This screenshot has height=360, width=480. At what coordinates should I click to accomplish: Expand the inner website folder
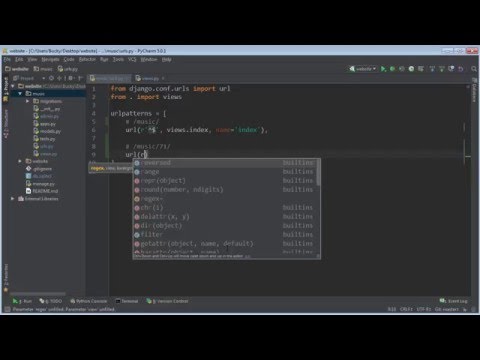(x=20, y=161)
